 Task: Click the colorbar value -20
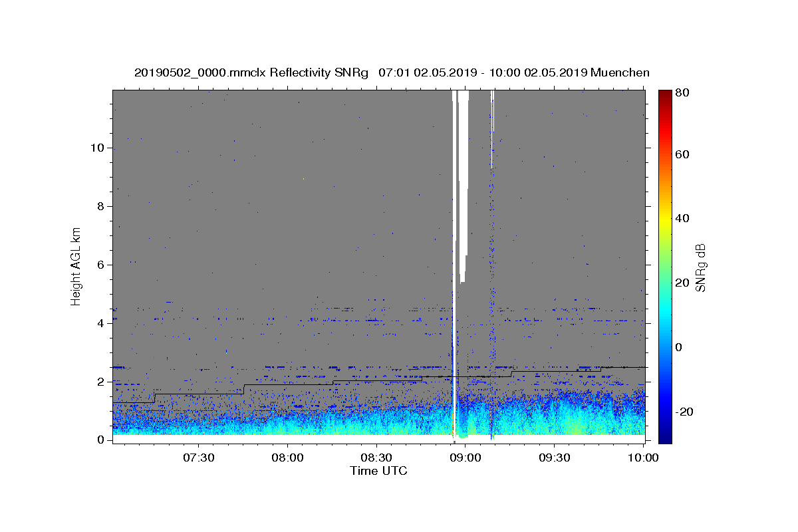point(684,412)
